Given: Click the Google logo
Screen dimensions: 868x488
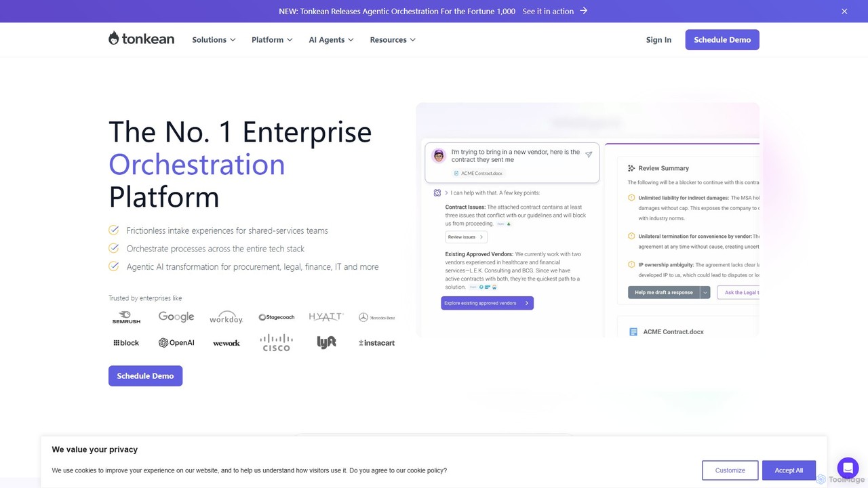Looking at the screenshot, I should tap(176, 317).
